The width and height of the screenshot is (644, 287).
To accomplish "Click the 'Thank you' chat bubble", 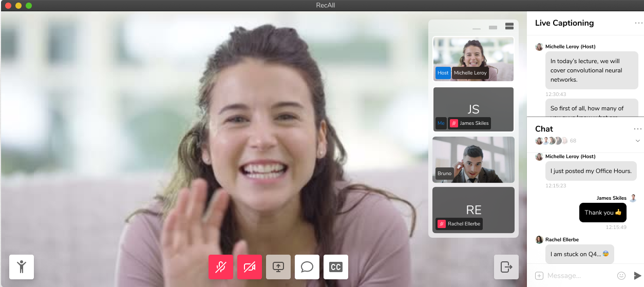I will (x=603, y=213).
